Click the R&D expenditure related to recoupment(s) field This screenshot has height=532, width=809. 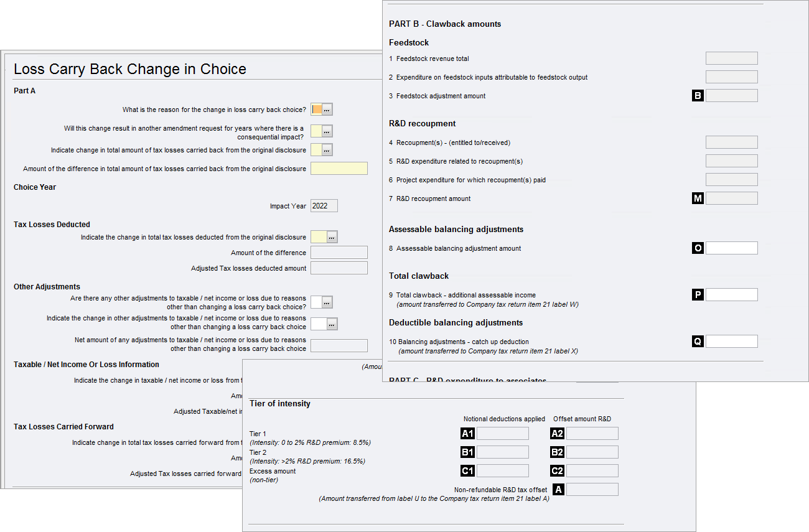(732, 161)
